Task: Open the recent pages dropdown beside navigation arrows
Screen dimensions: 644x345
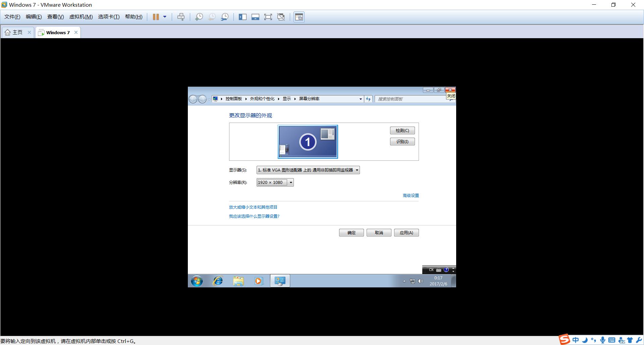Action: coord(209,99)
